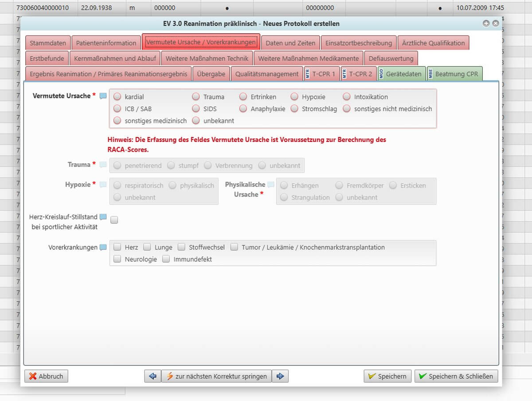Select the kardial radio option

pos(117,97)
